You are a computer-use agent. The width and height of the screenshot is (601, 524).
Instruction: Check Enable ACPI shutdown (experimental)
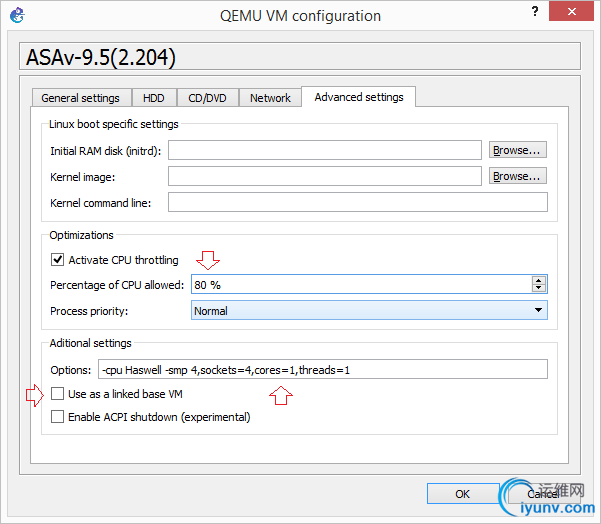57,417
